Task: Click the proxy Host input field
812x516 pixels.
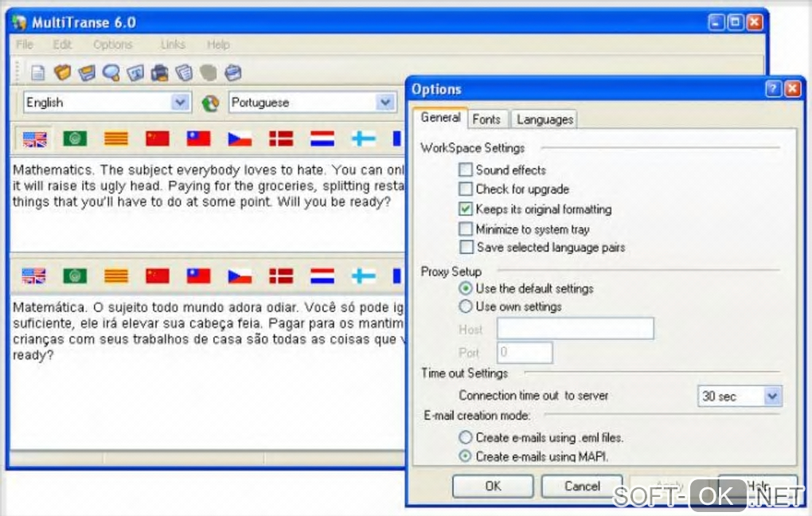Action: tap(576, 329)
